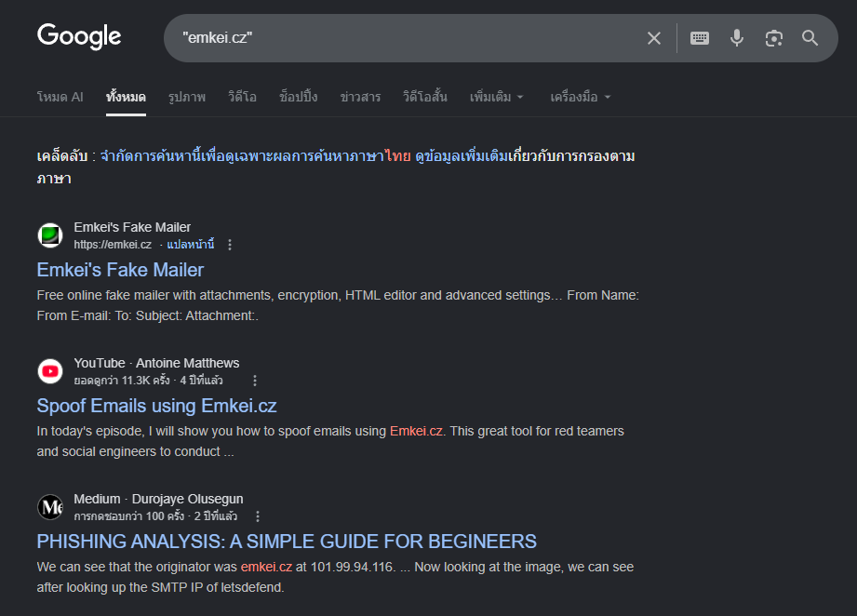Open three-dot menu for Medium result
The image size is (857, 616).
(258, 516)
